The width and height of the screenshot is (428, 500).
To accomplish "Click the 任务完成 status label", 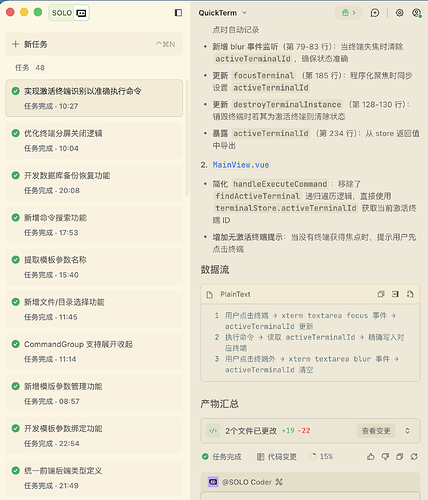I will 222,457.
